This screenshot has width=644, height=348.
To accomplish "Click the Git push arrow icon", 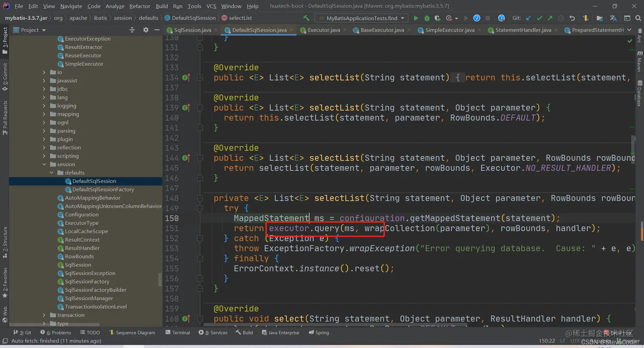I will click(x=550, y=18).
